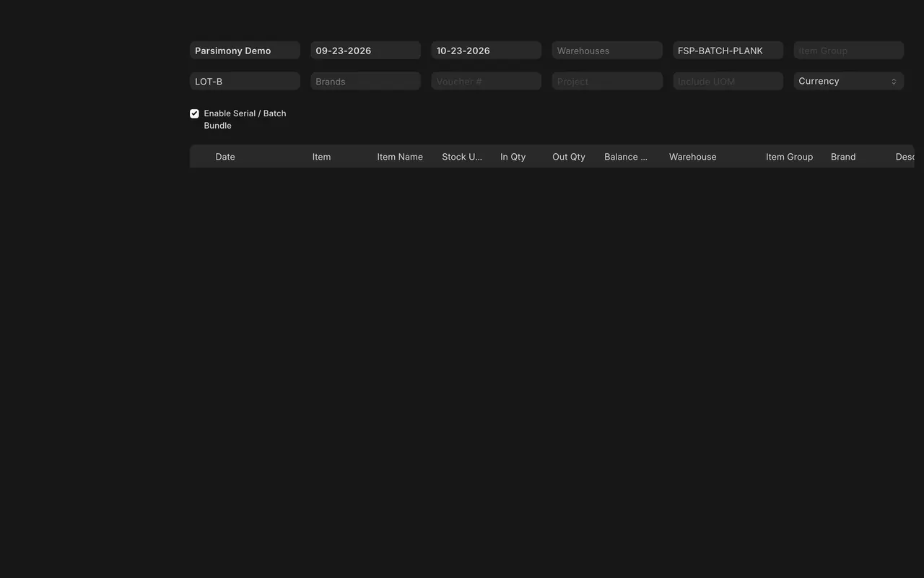Edit the from date 09-23-2026 field
Screen dimensions: 924x578
(x=365, y=51)
